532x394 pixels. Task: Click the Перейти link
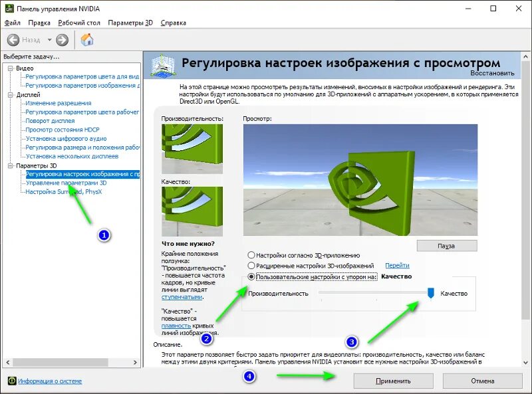(x=397, y=266)
